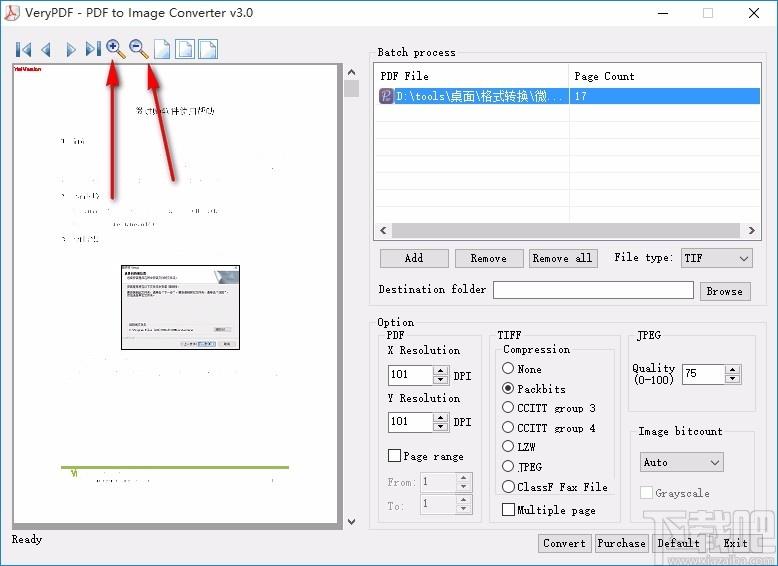
Task: Browse for a destination folder
Action: coord(725,291)
